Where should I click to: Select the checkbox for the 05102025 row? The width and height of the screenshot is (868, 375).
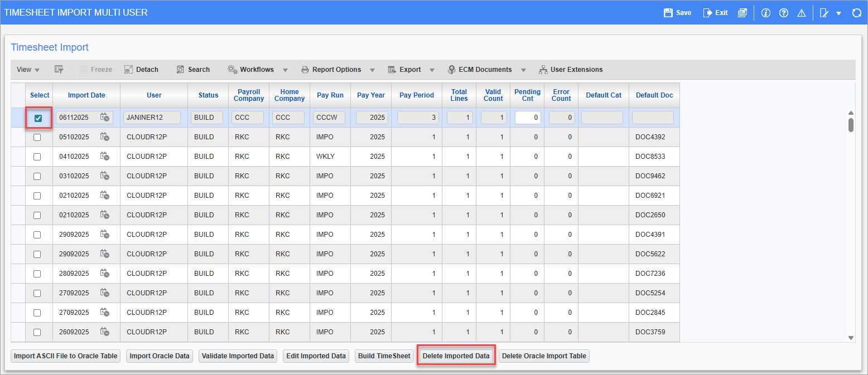[x=38, y=137]
